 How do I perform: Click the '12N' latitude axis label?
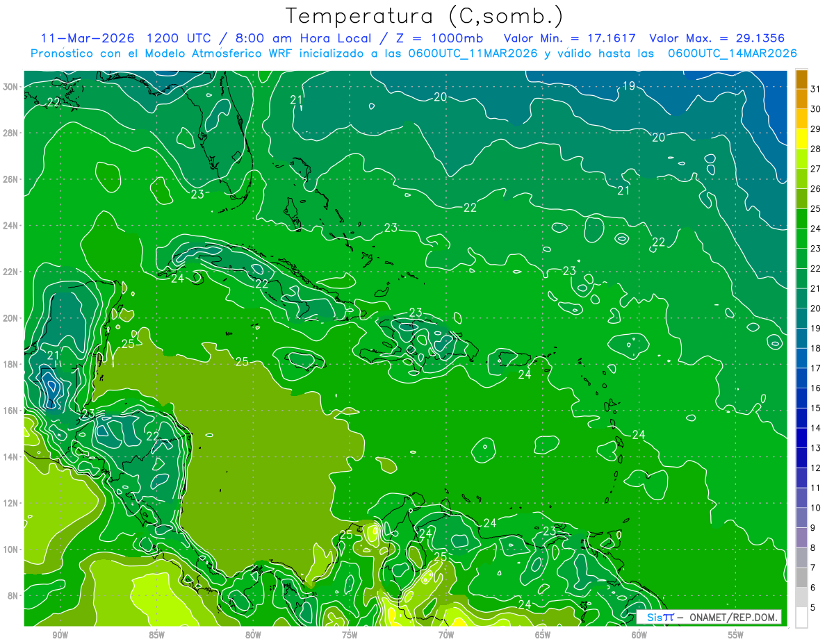pyautogui.click(x=10, y=503)
